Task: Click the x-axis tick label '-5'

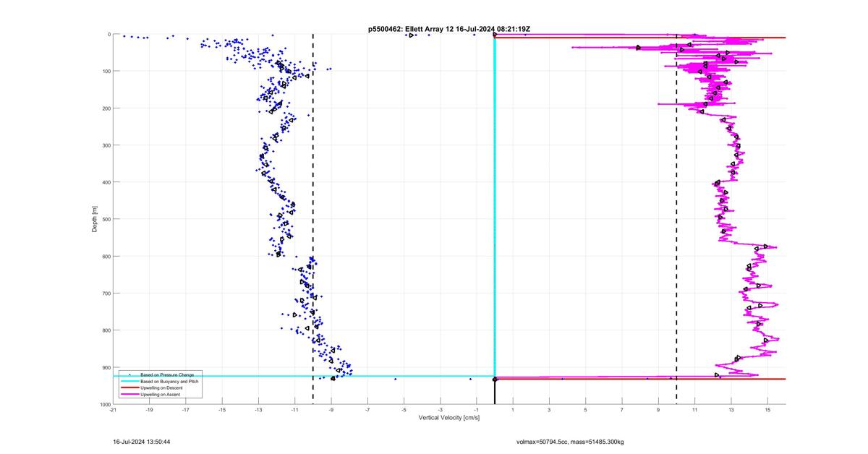Action: (404, 411)
